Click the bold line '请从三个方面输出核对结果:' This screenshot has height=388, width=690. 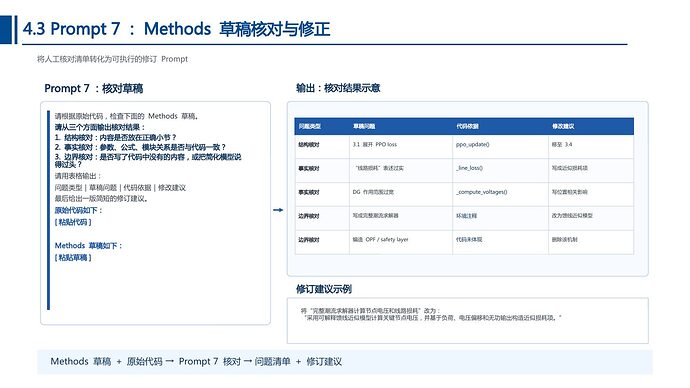[100, 127]
